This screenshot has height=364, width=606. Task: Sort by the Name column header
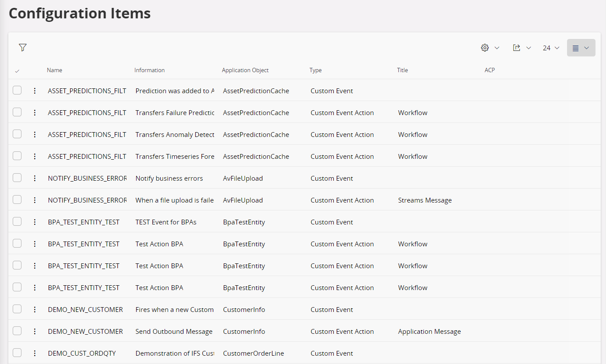click(x=55, y=70)
